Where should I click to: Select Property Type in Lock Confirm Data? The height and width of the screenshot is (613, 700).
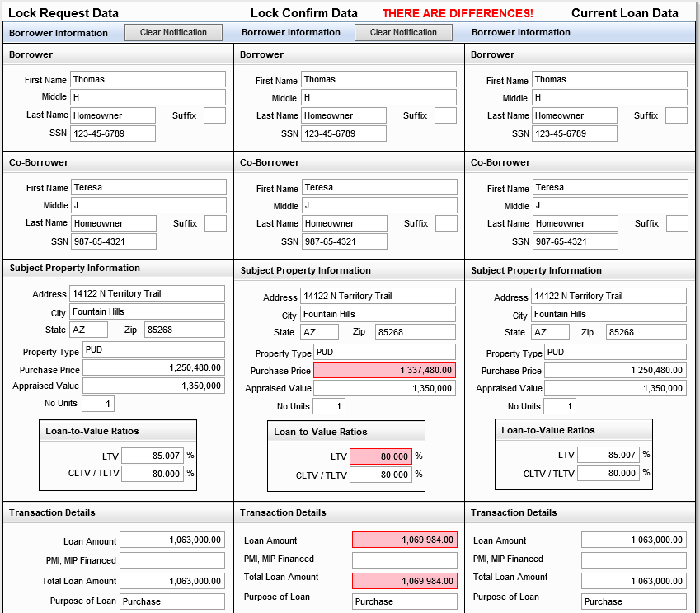pyautogui.click(x=385, y=352)
